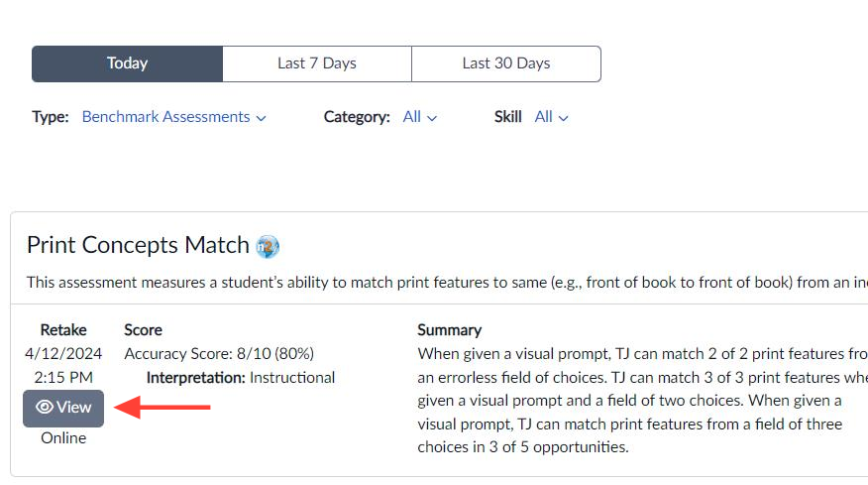Click the Print Concepts Match heading

pyautogui.click(x=138, y=245)
